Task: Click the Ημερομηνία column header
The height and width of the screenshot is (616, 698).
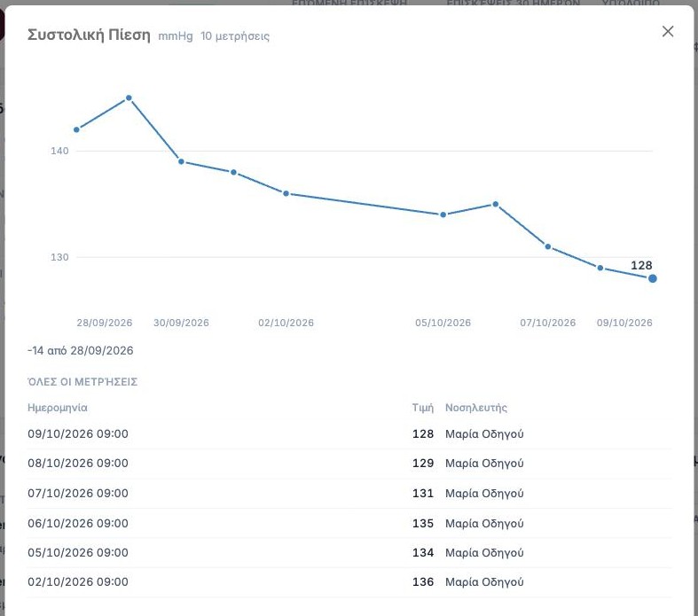Action: click(58, 408)
